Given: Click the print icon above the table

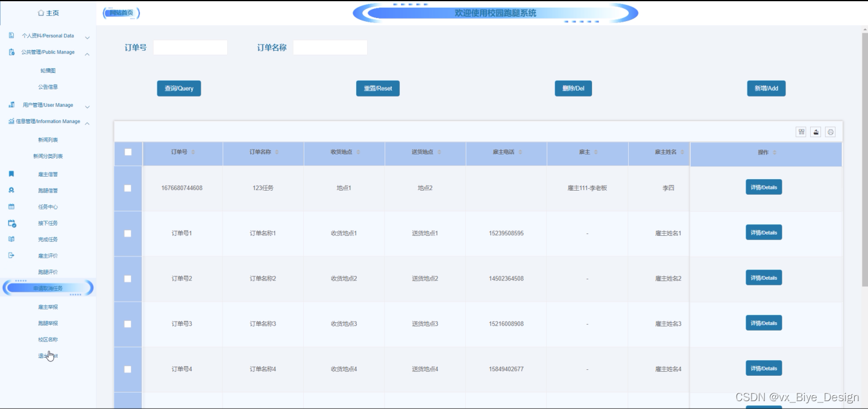Looking at the screenshot, I should pyautogui.click(x=831, y=132).
